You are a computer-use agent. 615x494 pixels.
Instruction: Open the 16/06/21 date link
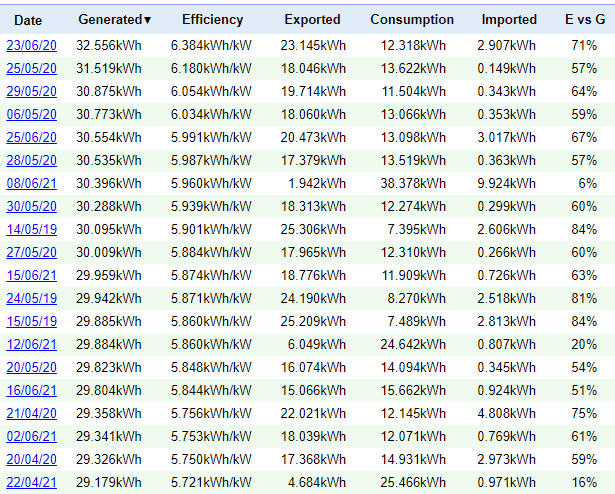pyautogui.click(x=31, y=390)
